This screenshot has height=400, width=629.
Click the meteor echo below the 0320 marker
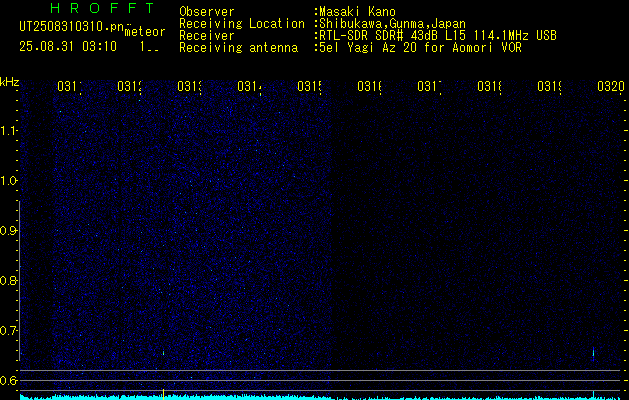click(x=593, y=353)
